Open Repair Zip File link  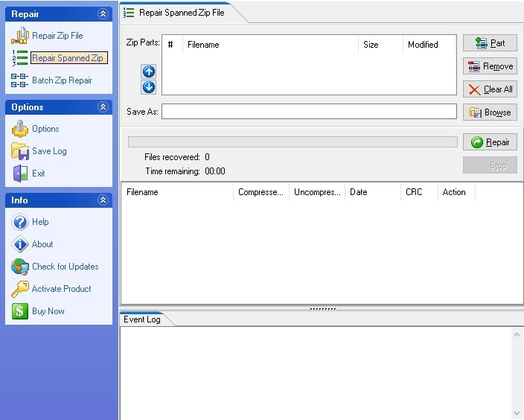(x=57, y=36)
